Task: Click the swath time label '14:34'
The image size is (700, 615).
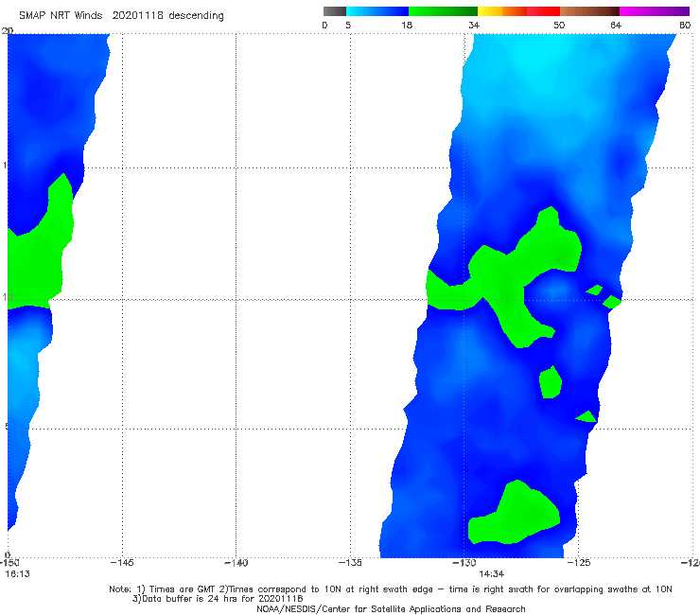Action: 492,574
